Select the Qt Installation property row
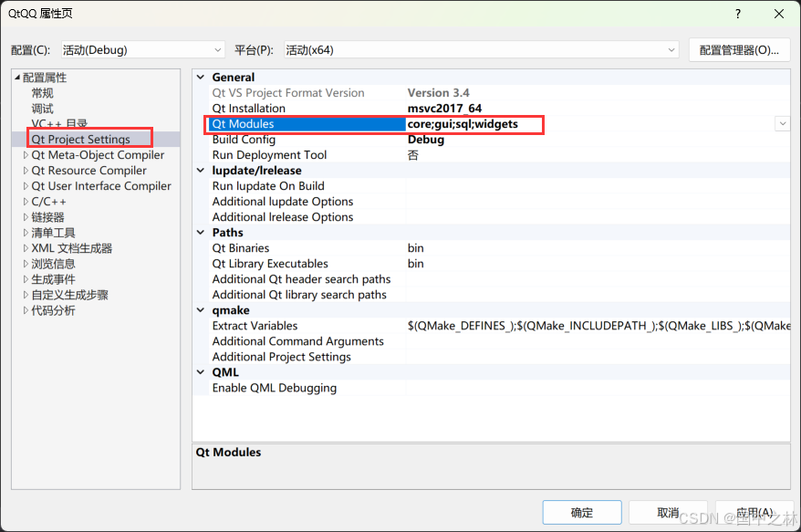 pyautogui.click(x=499, y=109)
